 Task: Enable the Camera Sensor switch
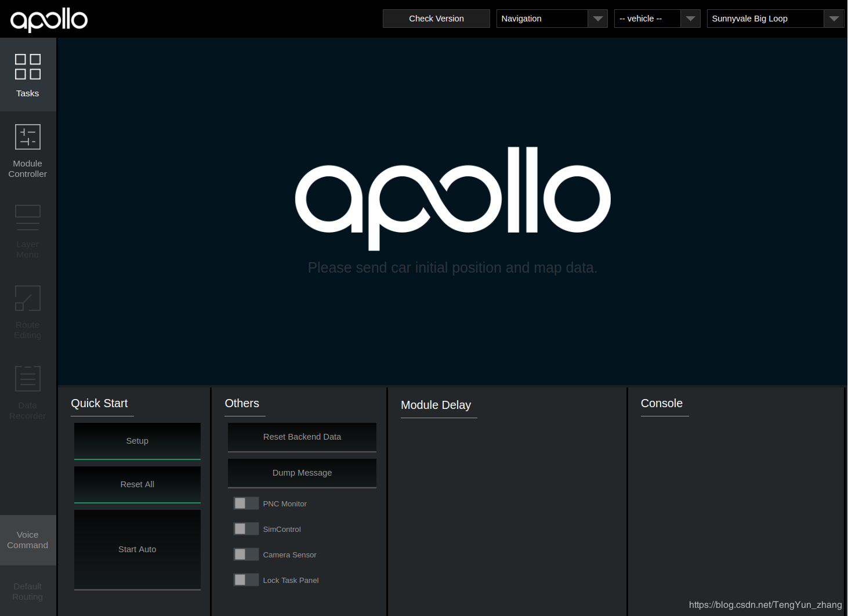[x=246, y=554]
